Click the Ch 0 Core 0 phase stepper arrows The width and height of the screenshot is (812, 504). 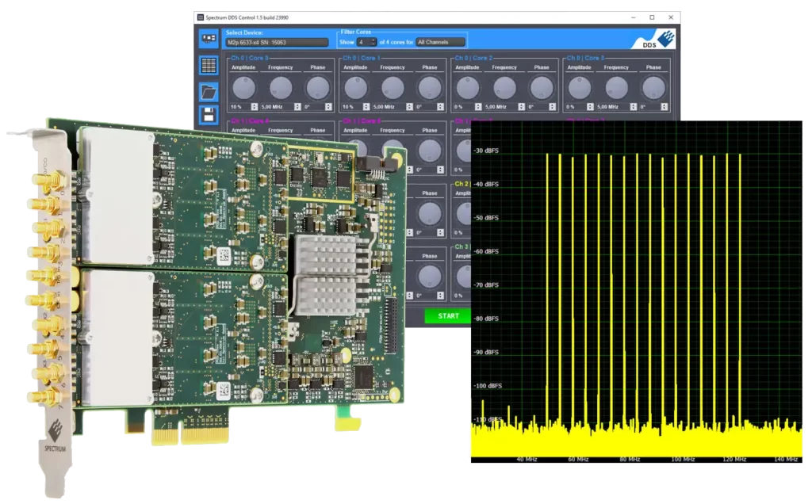pyautogui.click(x=330, y=106)
